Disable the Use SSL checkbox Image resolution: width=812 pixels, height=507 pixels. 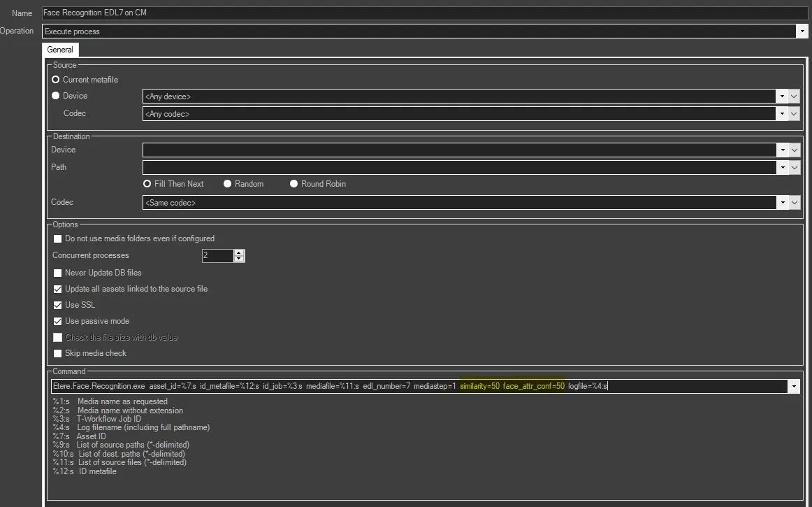pos(58,305)
